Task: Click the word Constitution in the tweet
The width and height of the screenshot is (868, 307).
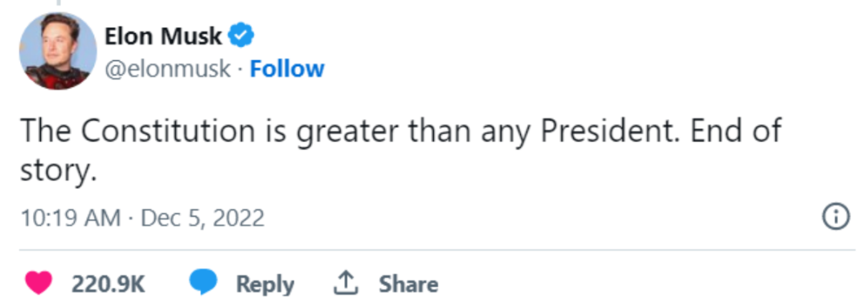Action: (x=168, y=131)
